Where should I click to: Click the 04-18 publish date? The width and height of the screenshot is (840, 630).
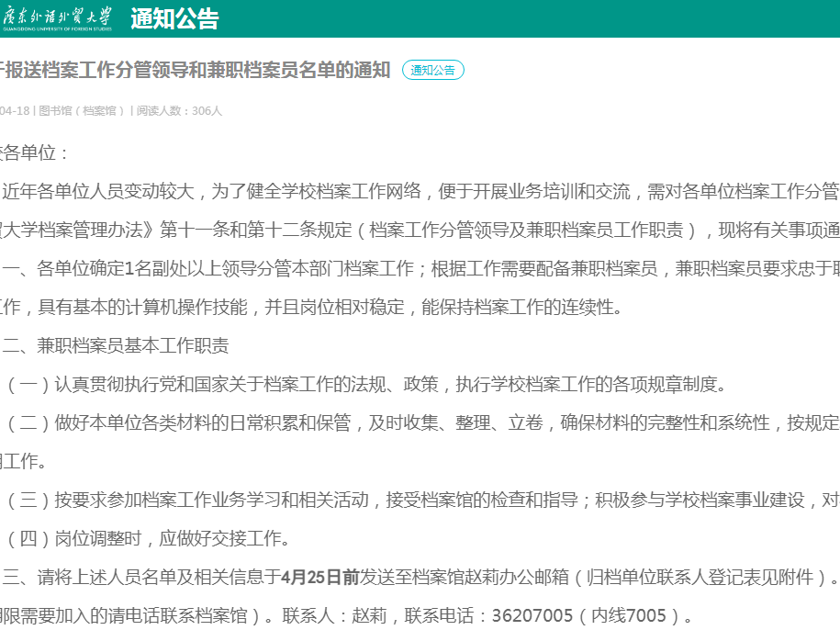pyautogui.click(x=14, y=111)
